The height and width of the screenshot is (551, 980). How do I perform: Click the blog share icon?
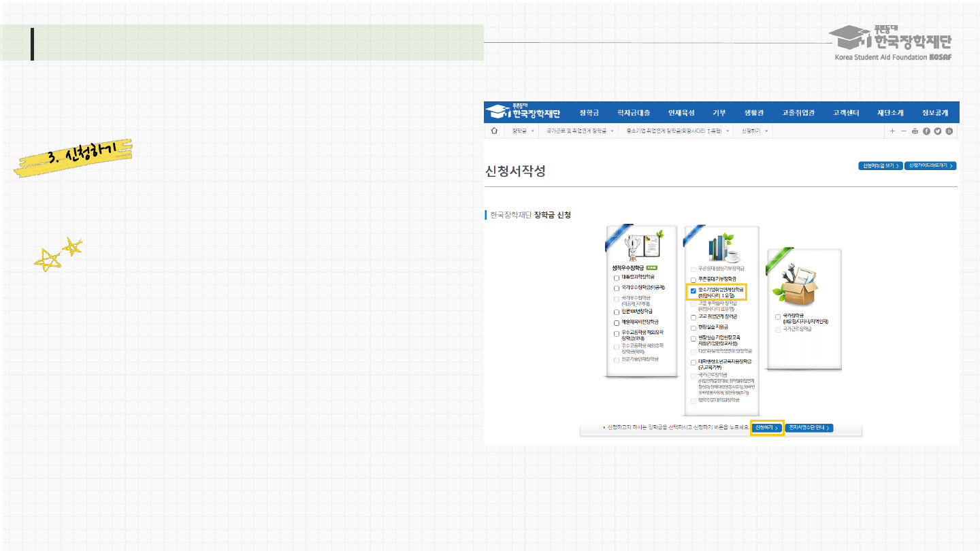click(949, 131)
